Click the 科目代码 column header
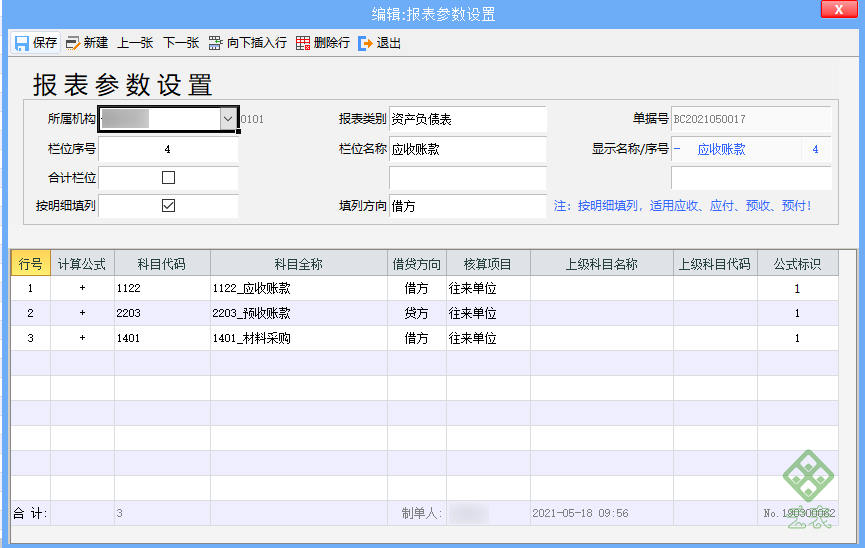Screen dimensions: 865x548 (x=162, y=264)
